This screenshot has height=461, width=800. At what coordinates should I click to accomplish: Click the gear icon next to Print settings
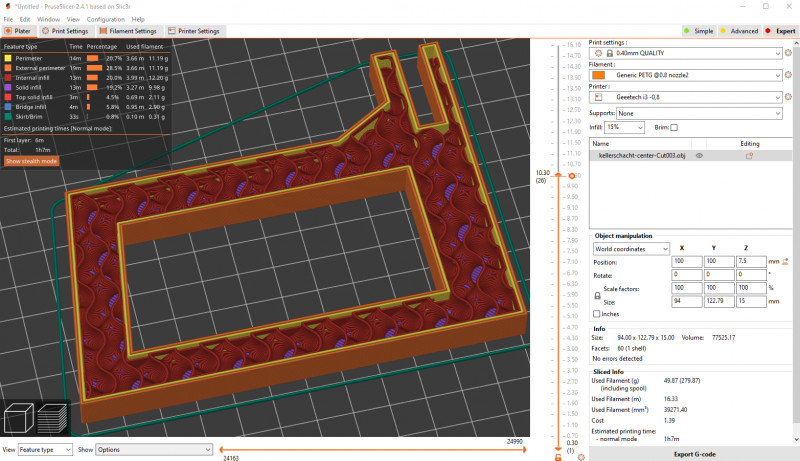[x=788, y=53]
